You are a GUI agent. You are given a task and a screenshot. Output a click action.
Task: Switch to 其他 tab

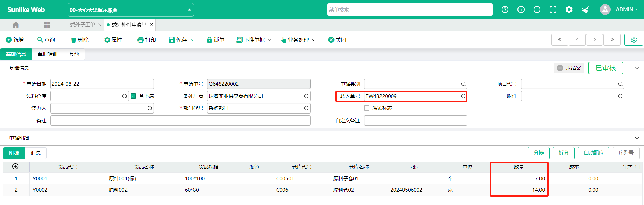pyautogui.click(x=74, y=54)
